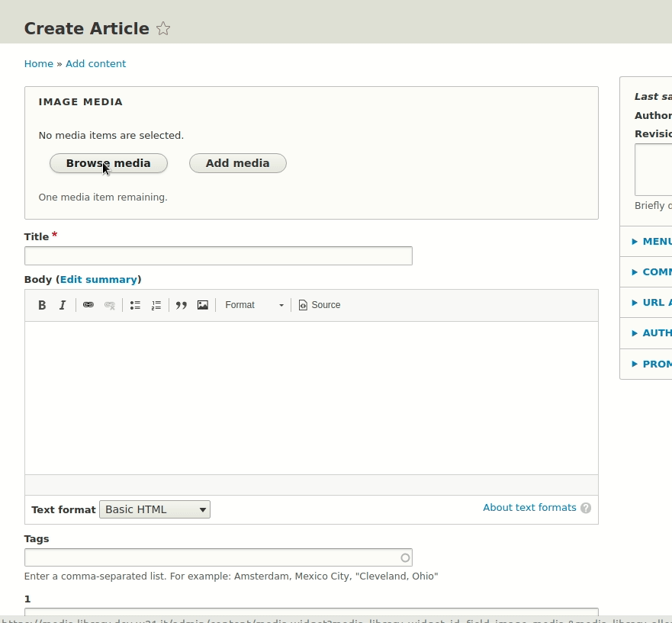Open the Basic HTML text format dropdown
672x623 pixels.
(x=154, y=509)
